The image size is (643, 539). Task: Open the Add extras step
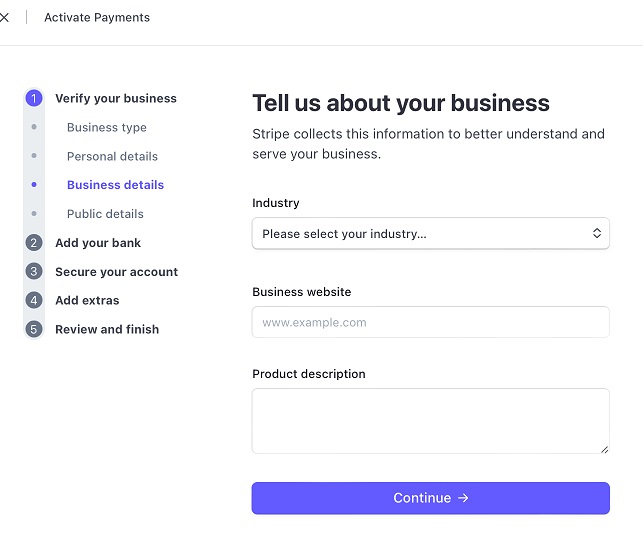(87, 300)
